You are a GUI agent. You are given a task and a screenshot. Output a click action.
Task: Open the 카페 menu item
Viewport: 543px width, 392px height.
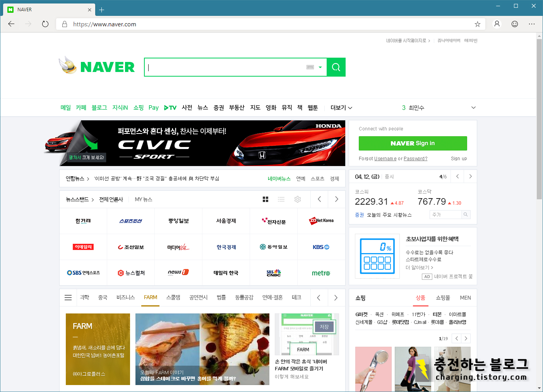pyautogui.click(x=81, y=108)
